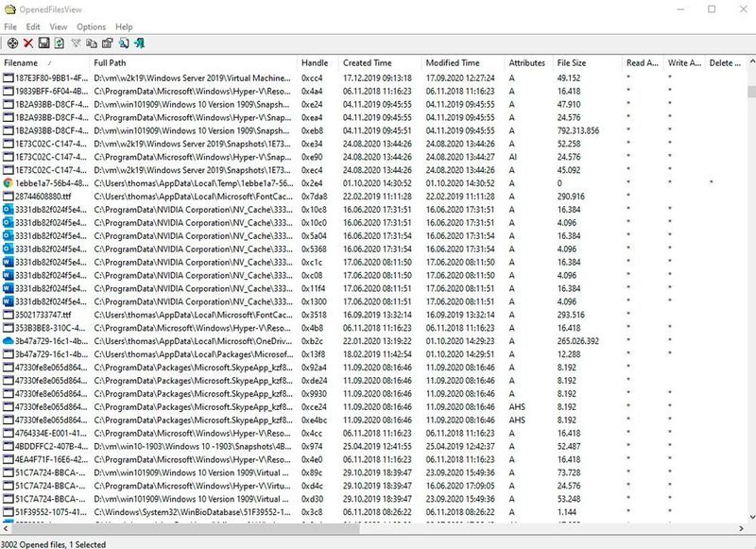Select the created time 25.04.2019 12:41:55
This screenshot has width=756, height=549.
pyautogui.click(x=377, y=446)
